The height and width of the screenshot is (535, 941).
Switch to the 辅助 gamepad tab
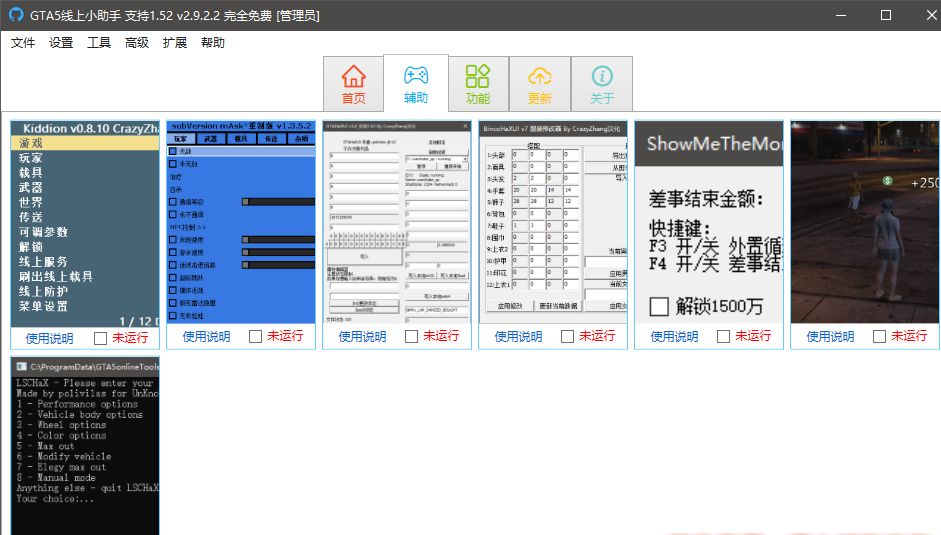click(x=416, y=83)
